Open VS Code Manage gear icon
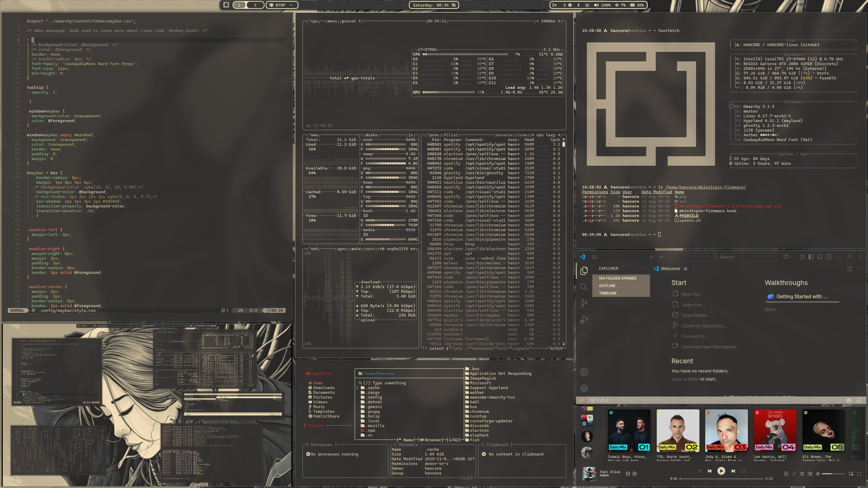The height and width of the screenshot is (488, 868). tap(584, 388)
